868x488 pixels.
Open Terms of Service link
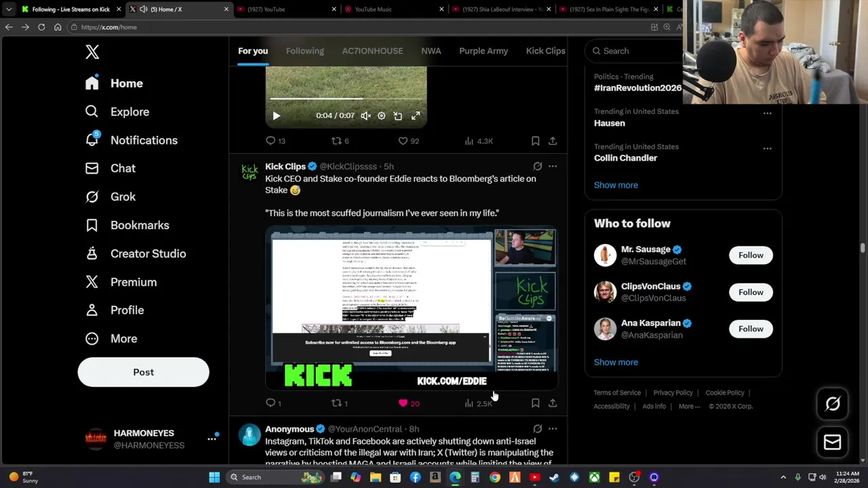[x=617, y=392]
